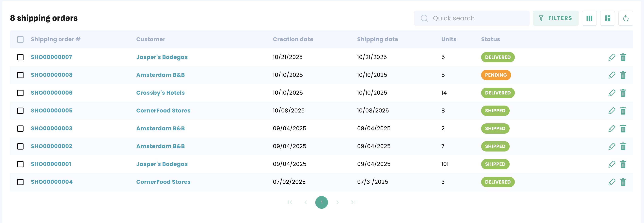Check the box for SHO00000003

[x=21, y=129]
